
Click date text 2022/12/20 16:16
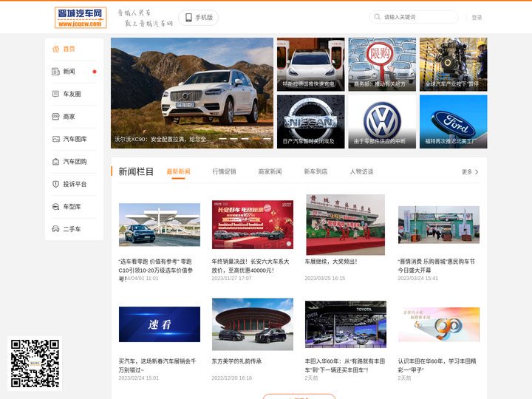pyautogui.click(x=232, y=378)
